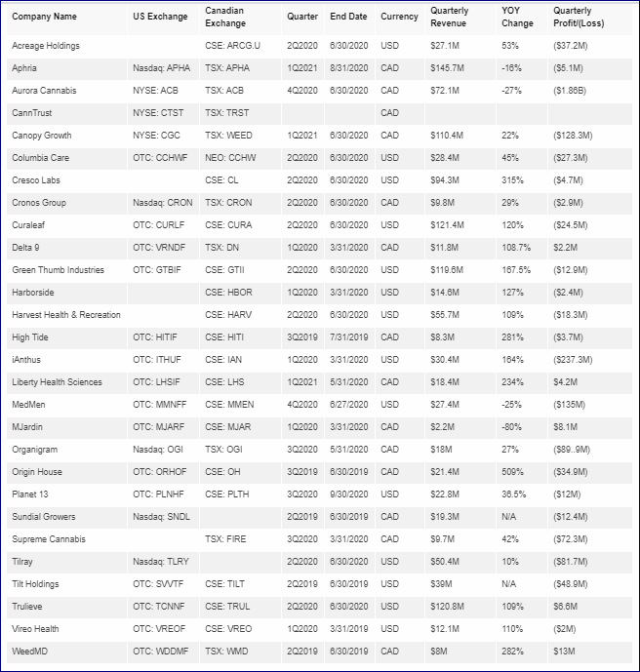Select Cresco Labs 315% YOY cell
This screenshot has height=672, width=640.
pos(512,180)
